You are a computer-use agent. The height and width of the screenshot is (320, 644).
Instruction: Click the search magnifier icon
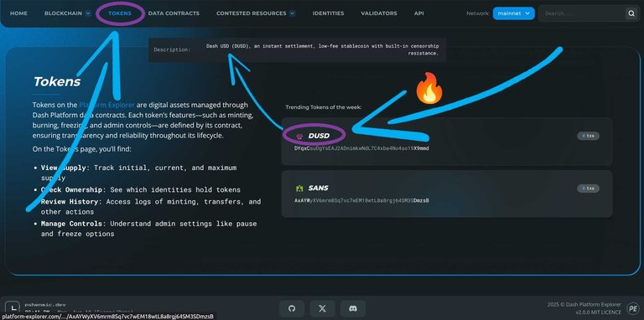(631, 13)
